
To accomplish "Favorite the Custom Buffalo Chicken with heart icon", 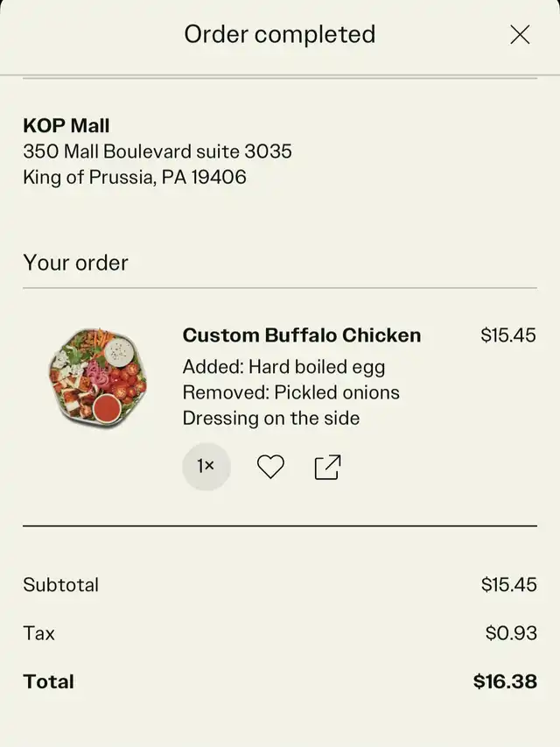I will [x=270, y=467].
